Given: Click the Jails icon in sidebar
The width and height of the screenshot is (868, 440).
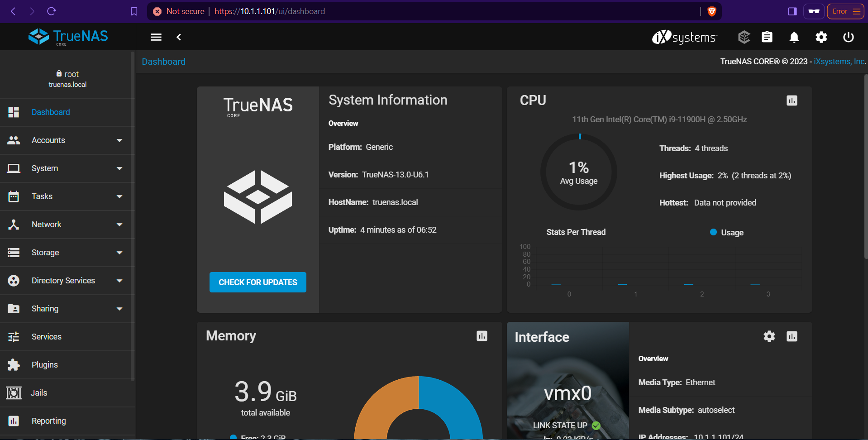Looking at the screenshot, I should 14,393.
